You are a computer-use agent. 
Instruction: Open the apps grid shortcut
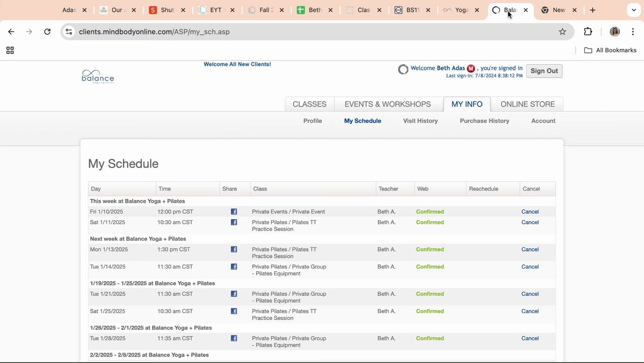point(10,50)
